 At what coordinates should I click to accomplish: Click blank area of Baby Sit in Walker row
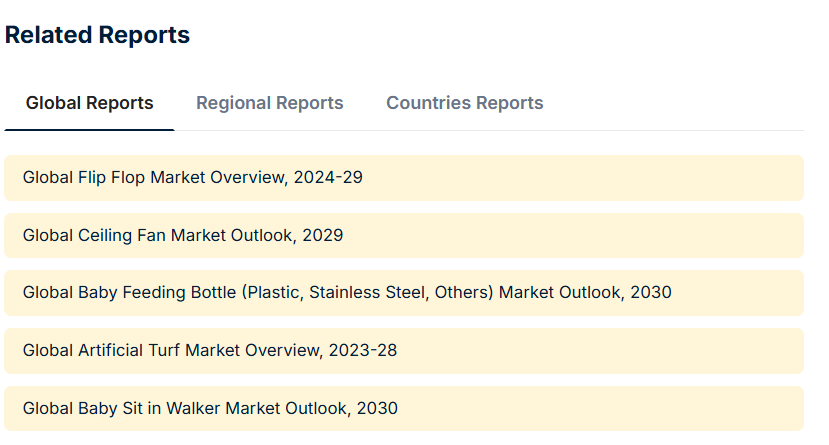600,408
